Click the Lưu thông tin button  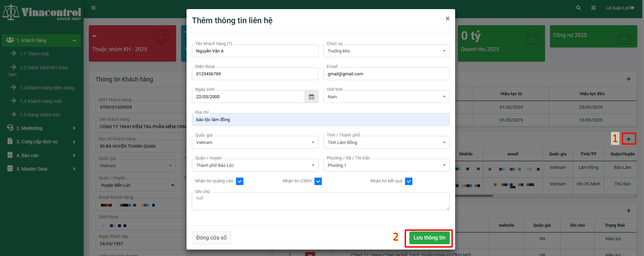(x=429, y=237)
